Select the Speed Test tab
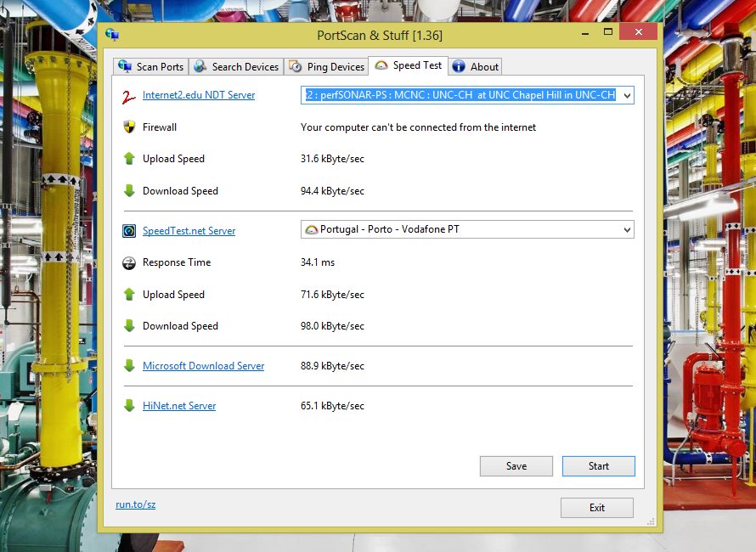The width and height of the screenshot is (756, 552). 409,65
